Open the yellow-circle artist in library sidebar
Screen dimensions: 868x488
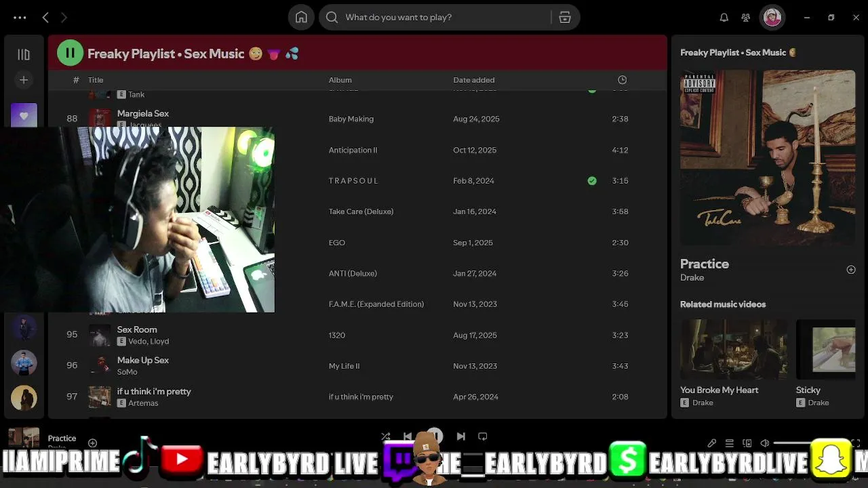(x=24, y=398)
